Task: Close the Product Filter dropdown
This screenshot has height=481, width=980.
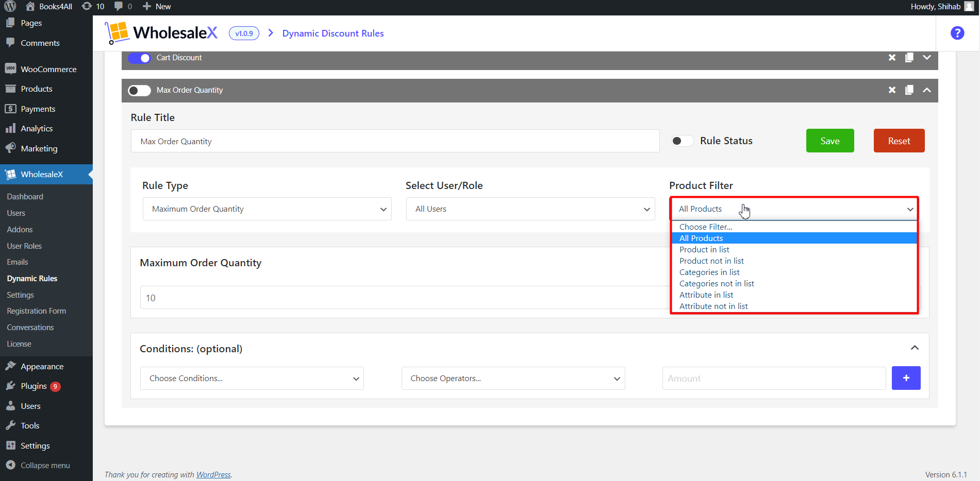Action: click(x=794, y=209)
